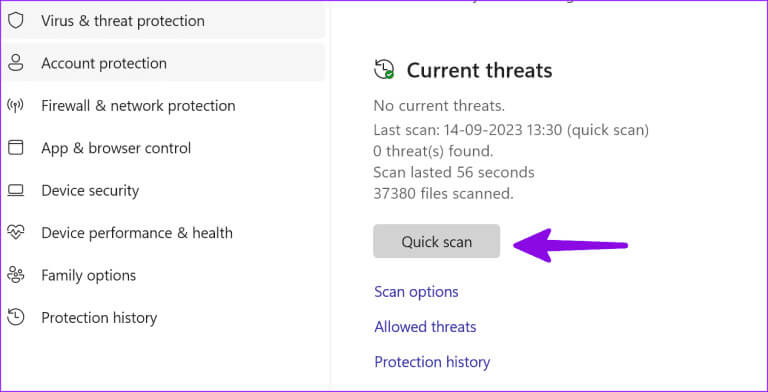Open App & browser control text label
The width and height of the screenshot is (768, 392).
pos(116,148)
